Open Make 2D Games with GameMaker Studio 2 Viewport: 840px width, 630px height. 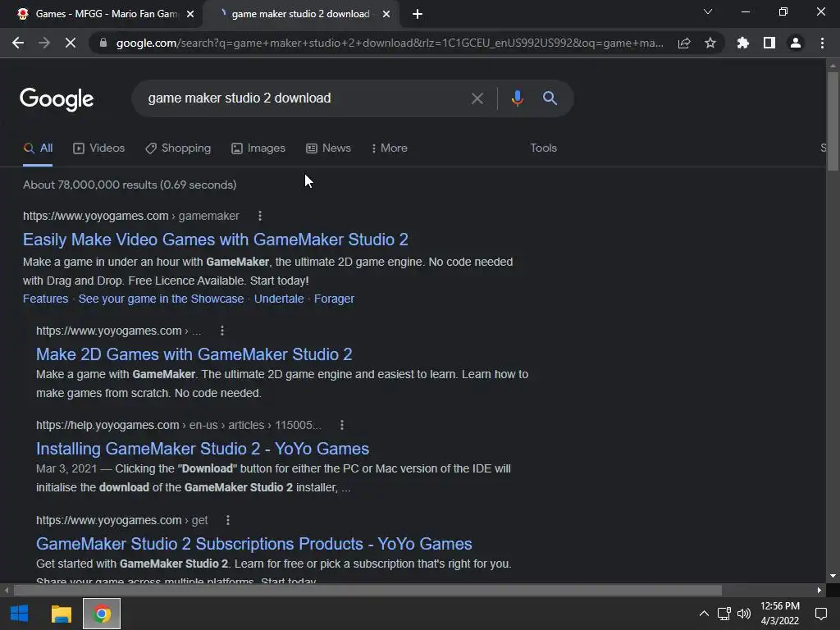tap(194, 354)
